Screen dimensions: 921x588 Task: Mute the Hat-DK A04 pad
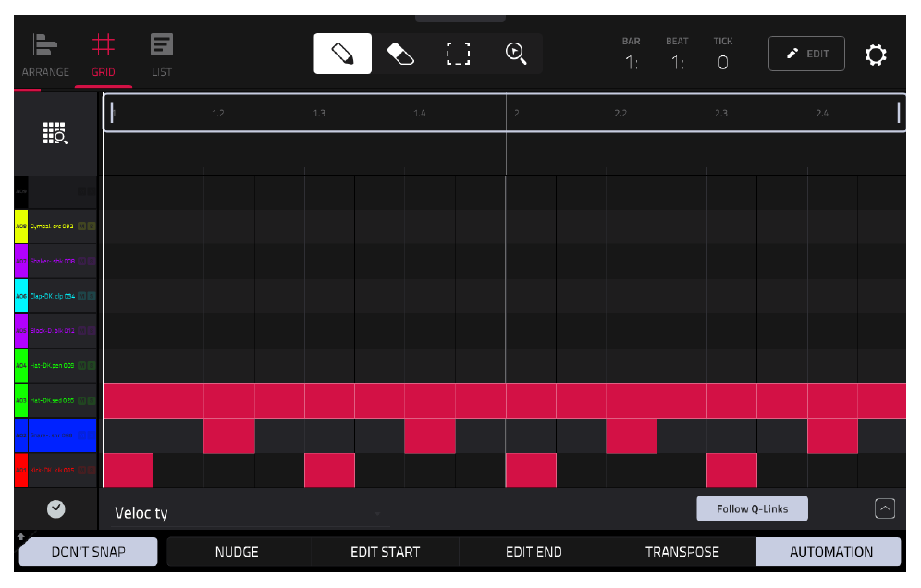(x=82, y=366)
